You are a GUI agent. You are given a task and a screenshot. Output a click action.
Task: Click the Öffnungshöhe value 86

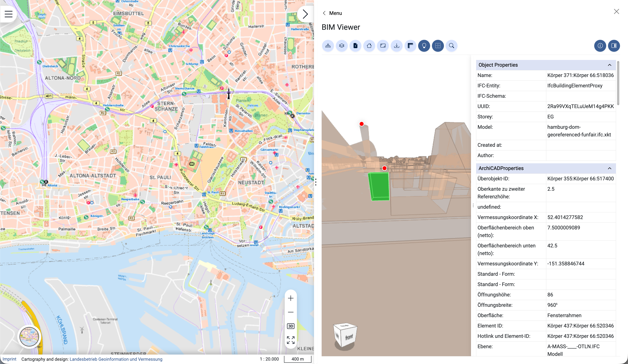coord(550,295)
